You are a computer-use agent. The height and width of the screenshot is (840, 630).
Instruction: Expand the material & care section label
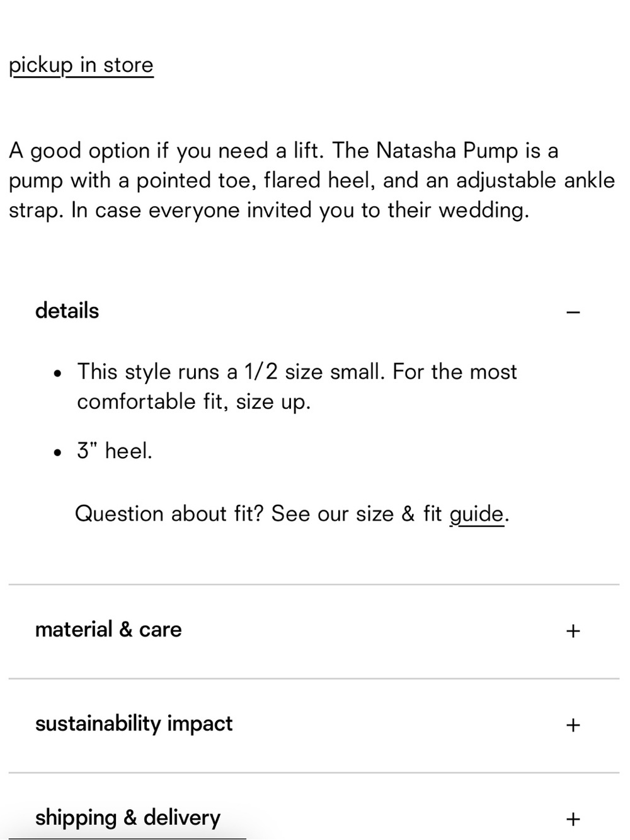click(108, 630)
